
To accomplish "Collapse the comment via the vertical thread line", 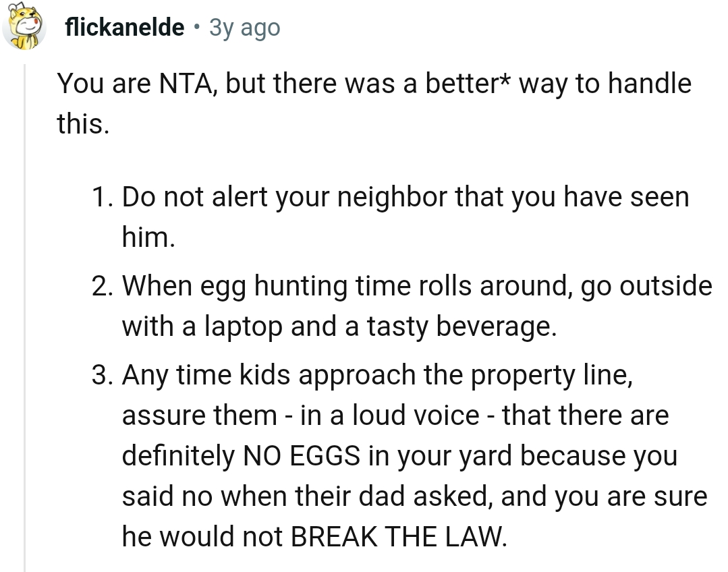I will [25, 317].
